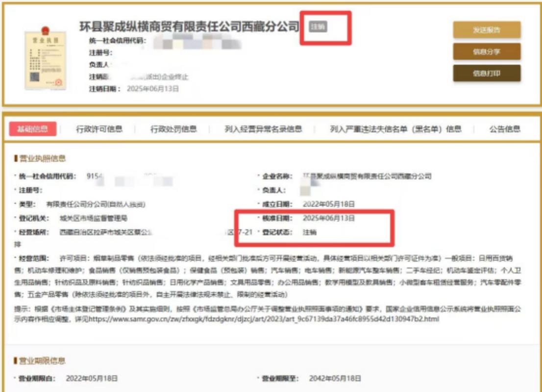Click the 信息打印 print button

pos(486,73)
